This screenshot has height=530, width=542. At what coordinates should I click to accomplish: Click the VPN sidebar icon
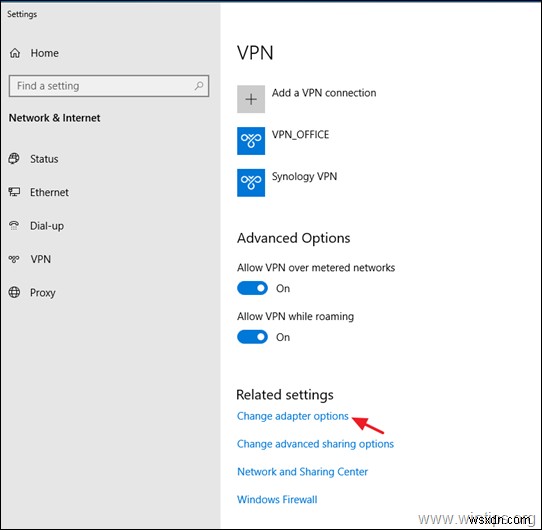point(14,259)
